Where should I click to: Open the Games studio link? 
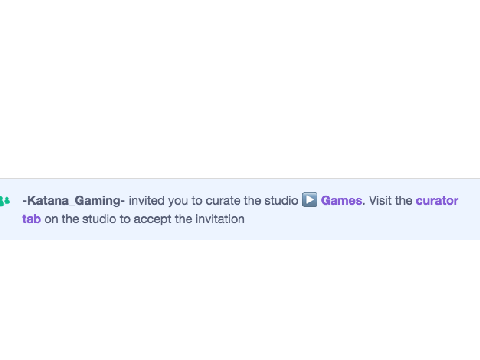[341, 201]
